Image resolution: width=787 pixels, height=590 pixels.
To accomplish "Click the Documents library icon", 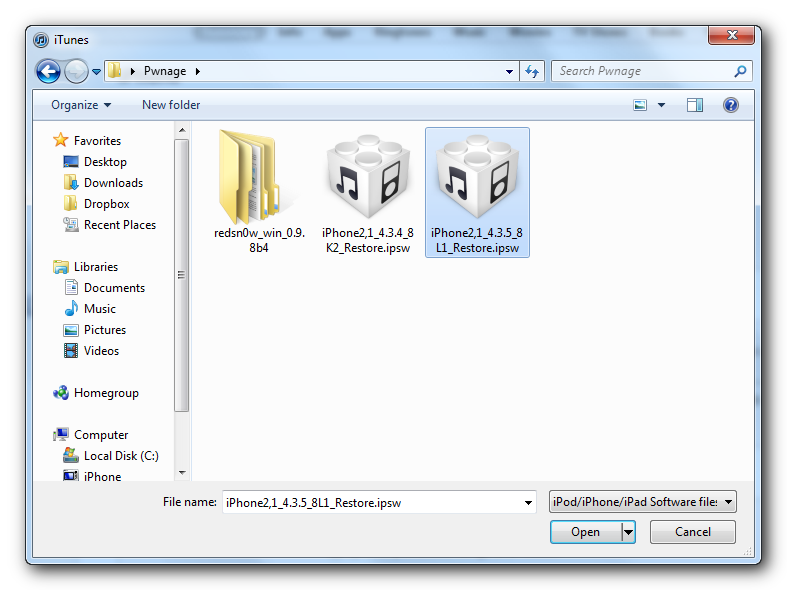I will (71, 287).
